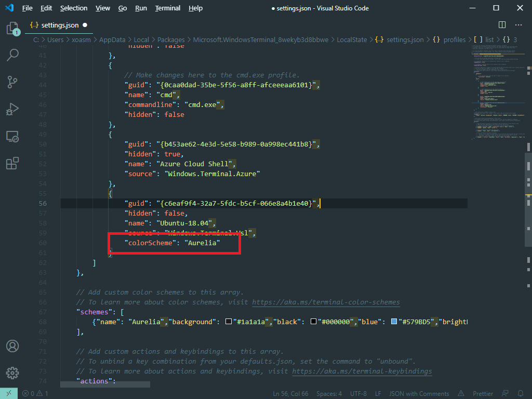Screen dimensions: 532x399
Task: Open the Accounts menu icon
Action: coord(12,346)
